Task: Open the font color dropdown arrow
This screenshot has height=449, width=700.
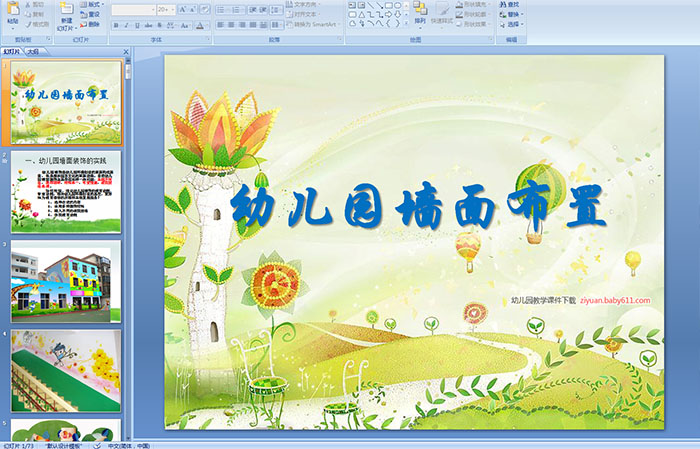Action: [207, 25]
